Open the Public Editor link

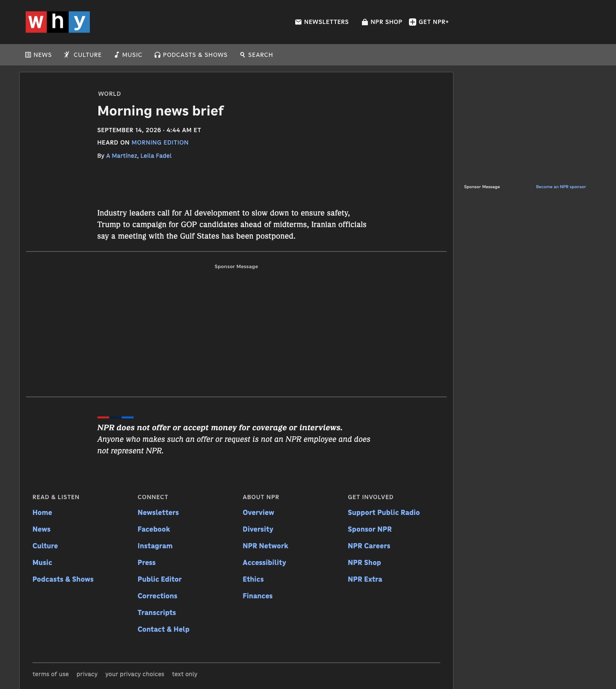point(160,579)
